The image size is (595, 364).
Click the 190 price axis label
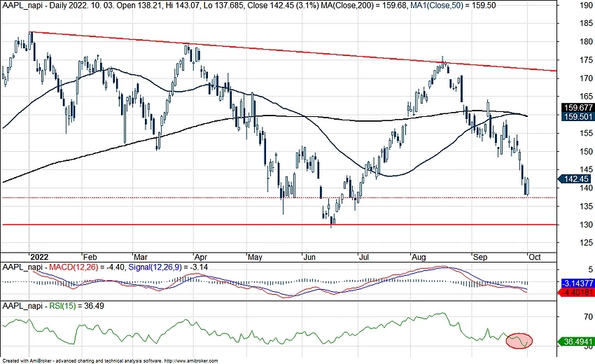pos(587,6)
